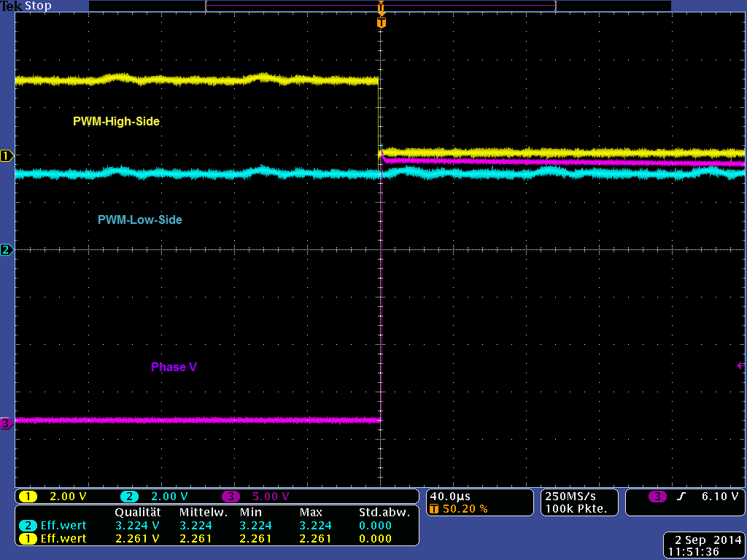Viewport: 747px width, 560px height.
Task: Click the 6.10 V trigger level readout
Action: point(720,496)
